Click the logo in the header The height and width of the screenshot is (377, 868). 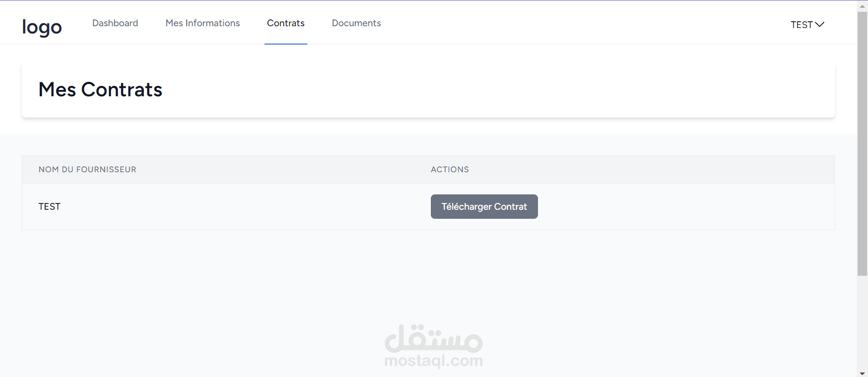pos(42,27)
